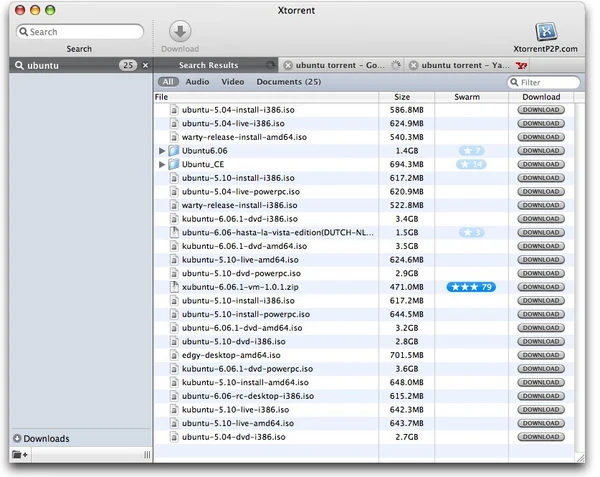Download the Ubuntu6.06 folder

click(x=541, y=151)
